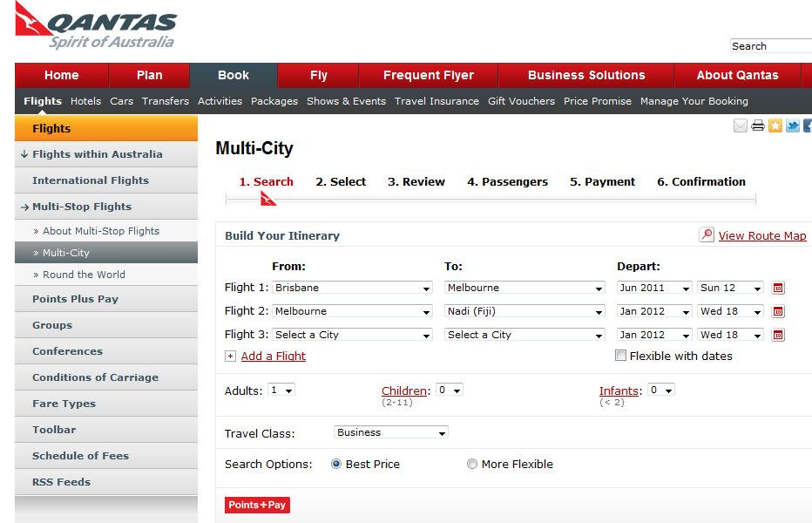Open Points Plus Pay sidebar item
The width and height of the screenshot is (812, 523).
(x=106, y=299)
